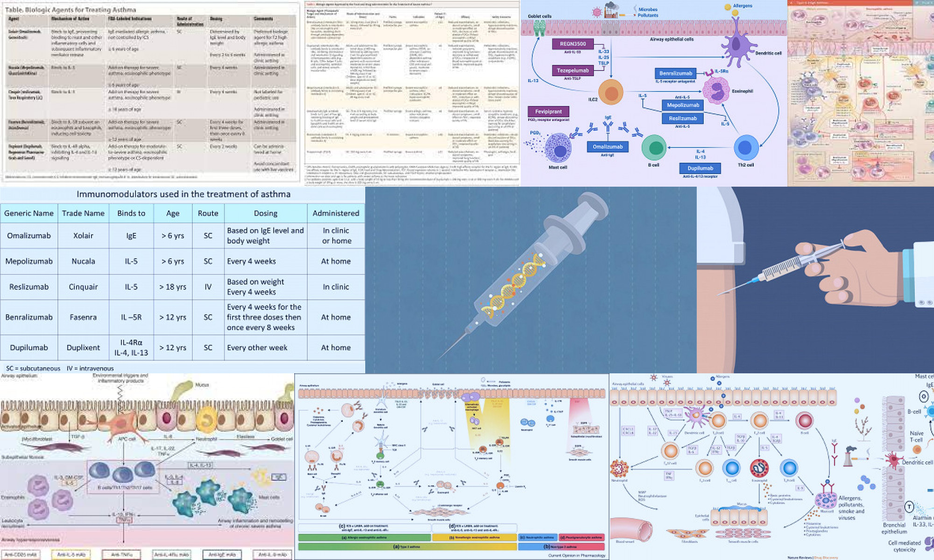Click the '> 18 yrs' age cell
This screenshot has width=934, height=560.
click(173, 287)
